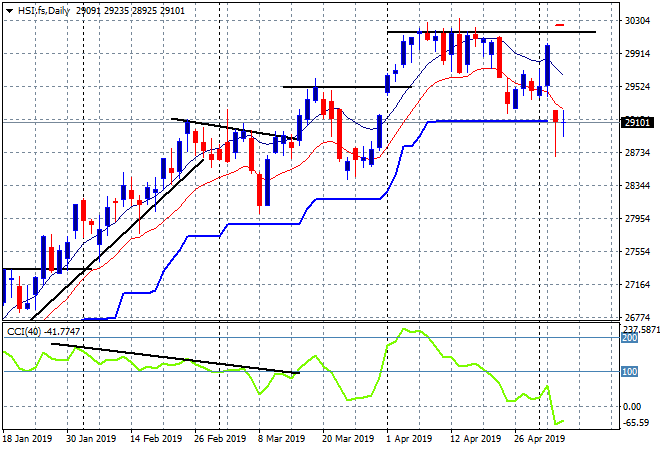
Task: Click the 18 Jan 2019 date label
Action: pos(27,439)
